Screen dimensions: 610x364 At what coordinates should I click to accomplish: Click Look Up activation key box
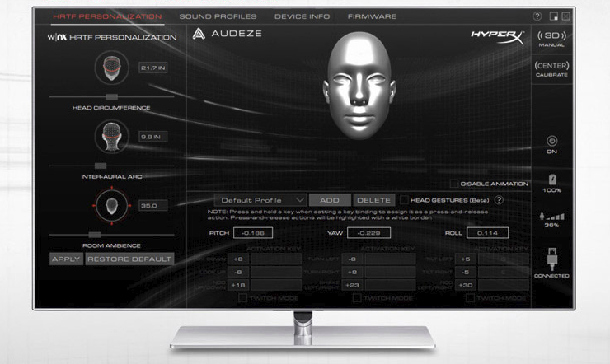pyautogui.click(x=276, y=272)
